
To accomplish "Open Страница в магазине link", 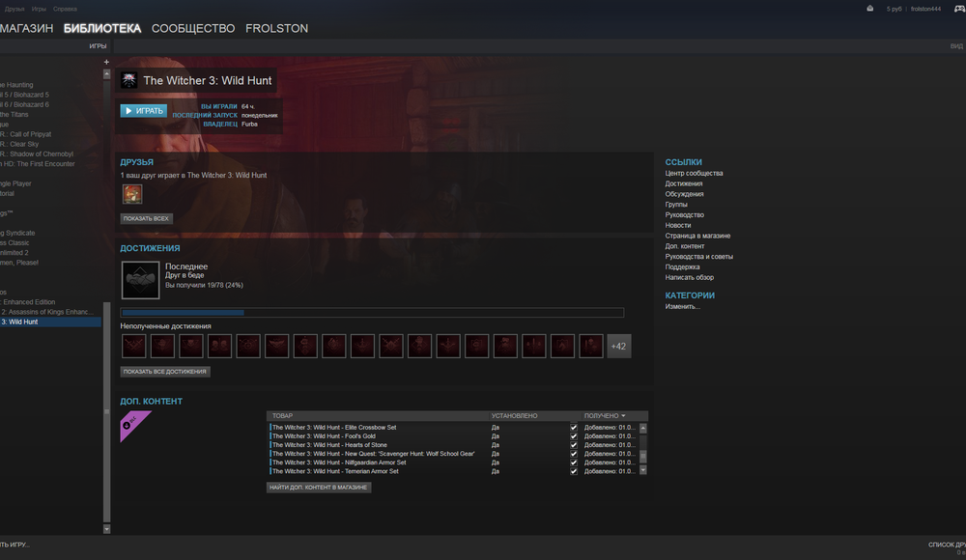I will 697,236.
